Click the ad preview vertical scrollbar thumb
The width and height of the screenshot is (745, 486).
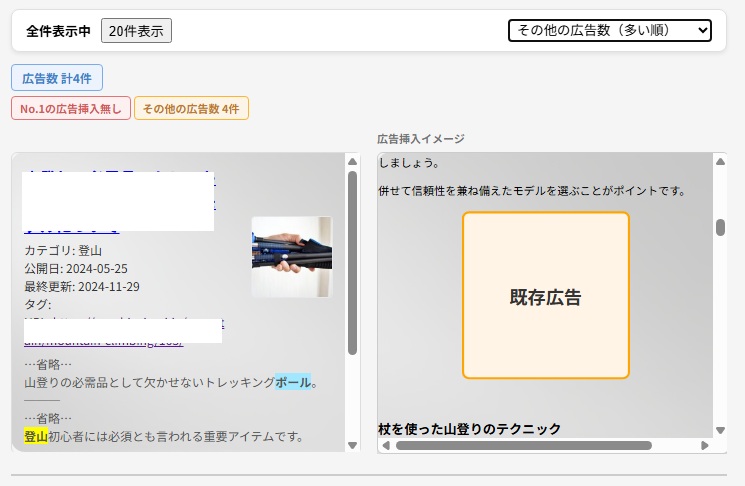(x=720, y=227)
